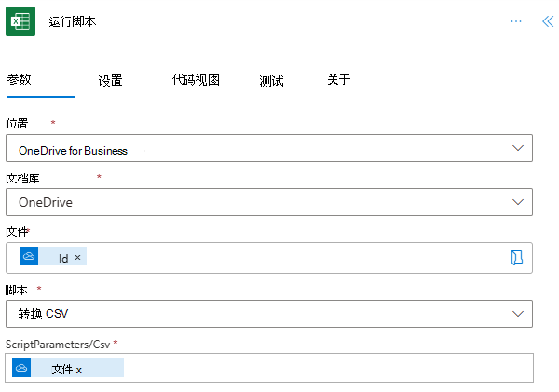Expand the 脚本 dropdown arrow
The image size is (559, 392).
[x=518, y=314]
